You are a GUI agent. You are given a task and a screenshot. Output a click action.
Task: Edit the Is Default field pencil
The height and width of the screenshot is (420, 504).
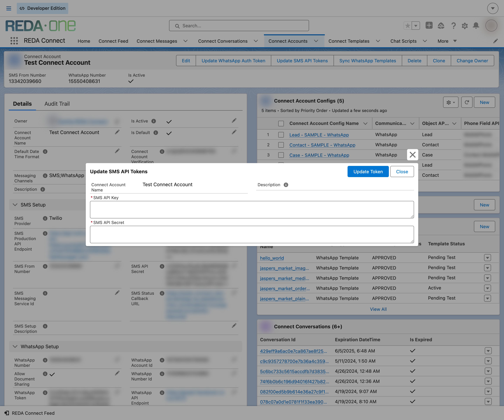click(x=234, y=132)
